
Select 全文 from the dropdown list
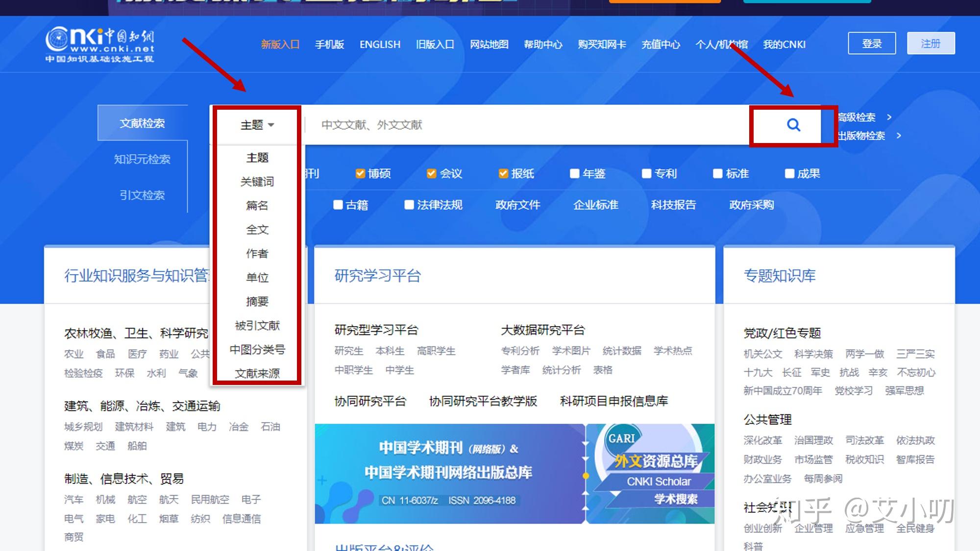click(x=257, y=230)
